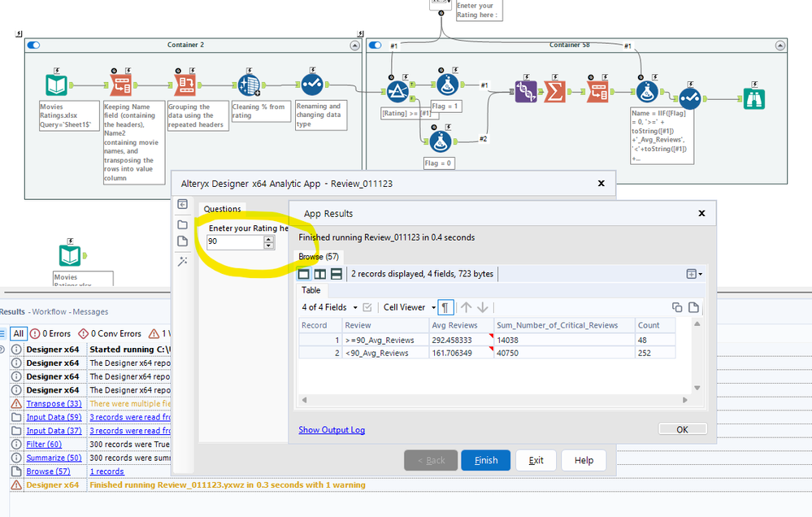Toggle the paragraph whitespace display button
This screenshot has width=812, height=517.
(446, 307)
